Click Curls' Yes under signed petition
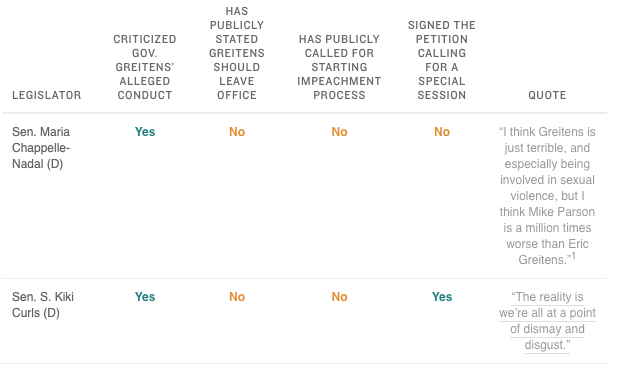This screenshot has height=371, width=618. coord(442,297)
